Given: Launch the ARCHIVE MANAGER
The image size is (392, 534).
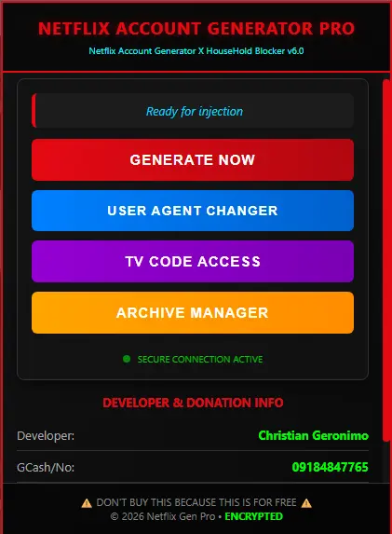Looking at the screenshot, I should [x=193, y=312].
